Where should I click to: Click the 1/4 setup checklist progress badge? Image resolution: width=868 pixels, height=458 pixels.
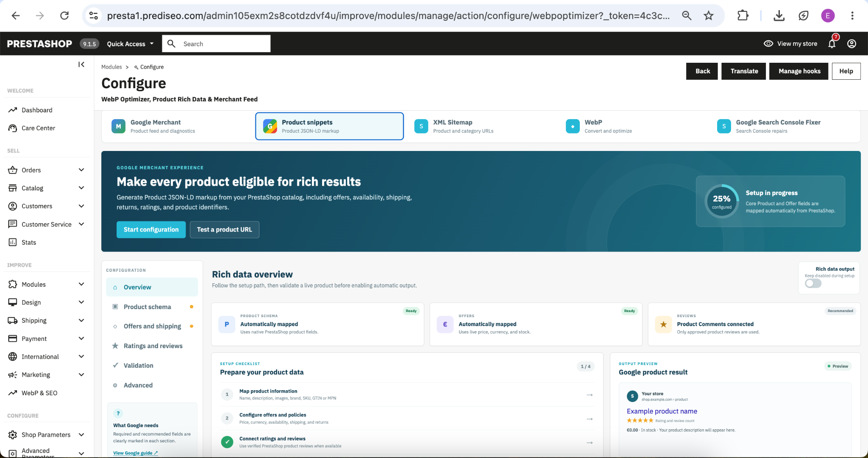(585, 366)
